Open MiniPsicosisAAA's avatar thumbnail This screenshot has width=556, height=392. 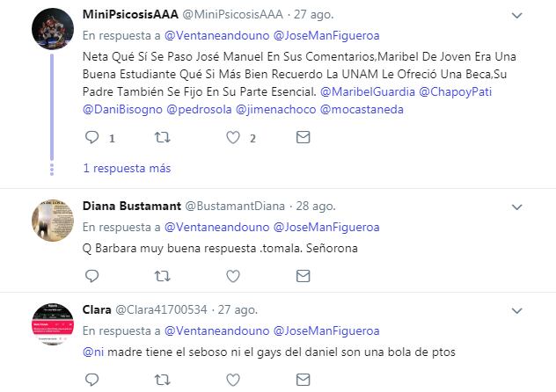(53, 29)
